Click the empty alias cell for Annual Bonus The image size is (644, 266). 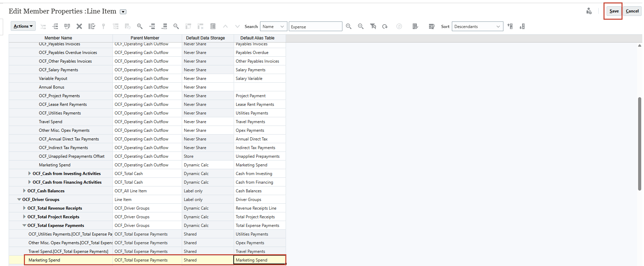click(260, 87)
